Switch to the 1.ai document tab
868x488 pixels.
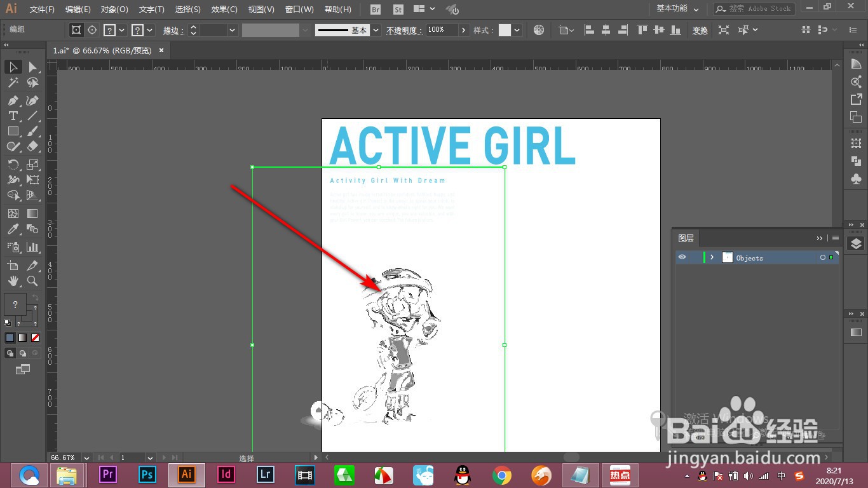102,50
